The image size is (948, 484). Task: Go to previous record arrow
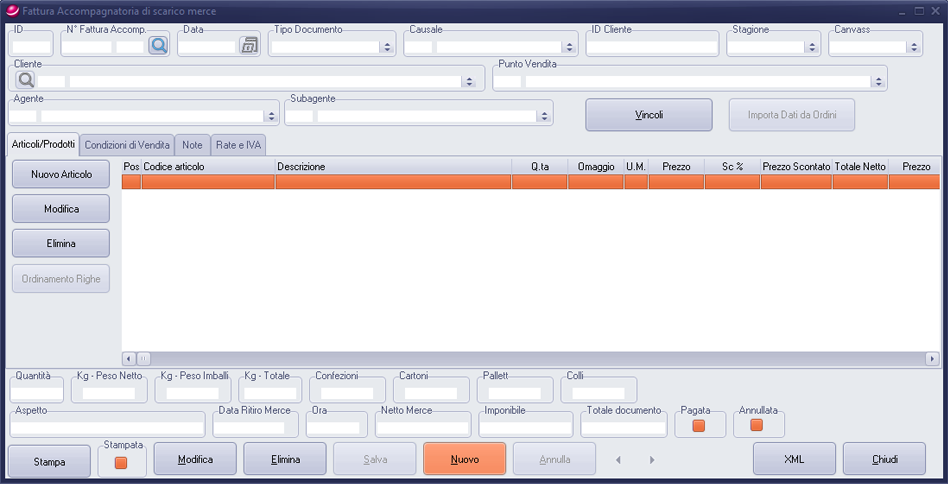point(618,460)
